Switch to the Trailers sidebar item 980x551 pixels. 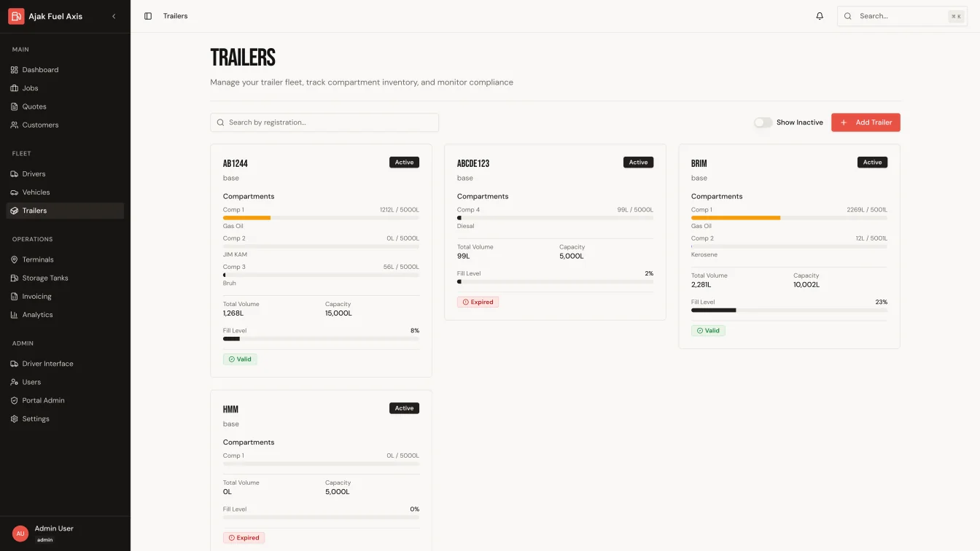coord(36,210)
